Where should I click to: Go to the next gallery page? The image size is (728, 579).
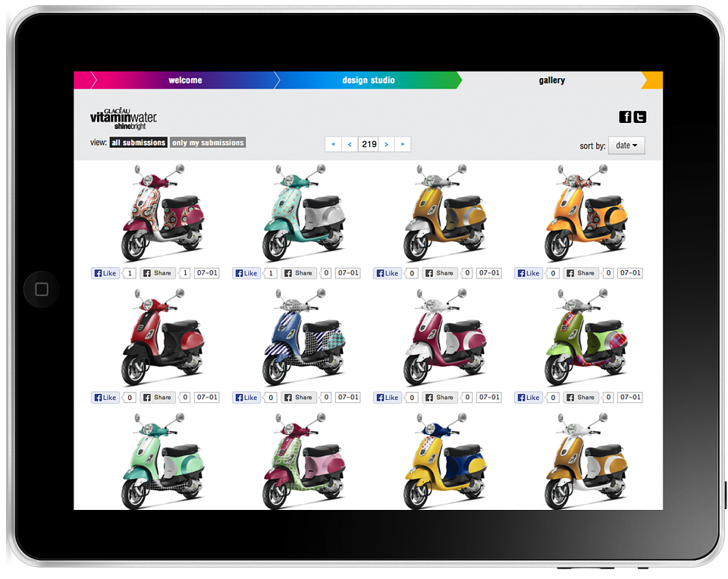(386, 144)
